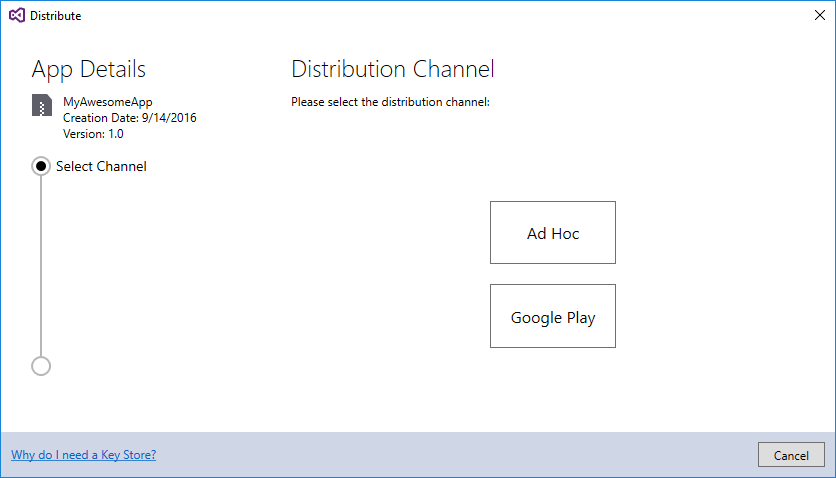Viewport: 836px width, 478px height.
Task: Close the Distribute window
Action: tap(820, 15)
